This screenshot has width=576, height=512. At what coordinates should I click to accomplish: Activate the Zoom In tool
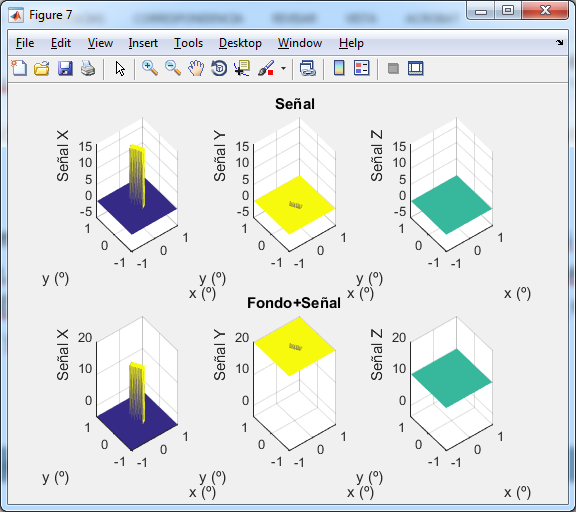(150, 68)
